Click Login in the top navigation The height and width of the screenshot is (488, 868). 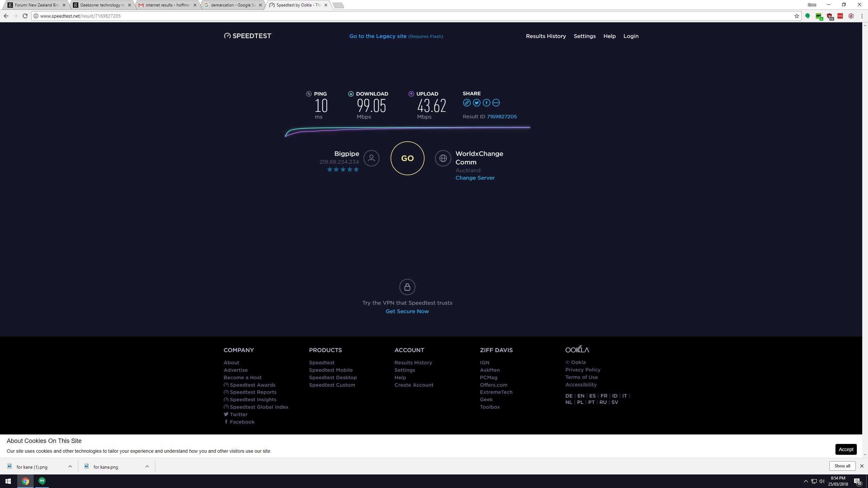631,36
